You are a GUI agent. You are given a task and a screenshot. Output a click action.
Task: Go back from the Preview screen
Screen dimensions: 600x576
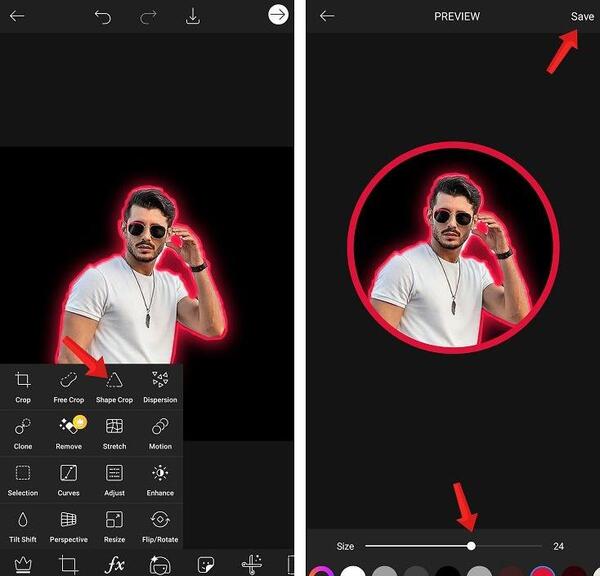click(x=327, y=16)
